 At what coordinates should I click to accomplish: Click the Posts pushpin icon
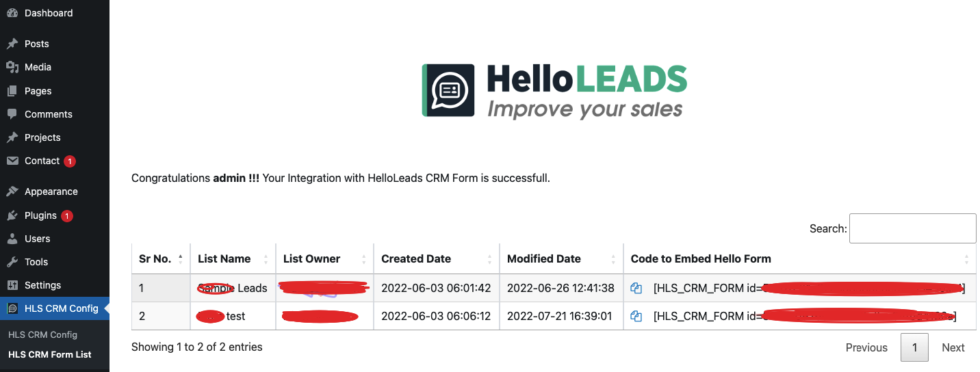pos(12,44)
